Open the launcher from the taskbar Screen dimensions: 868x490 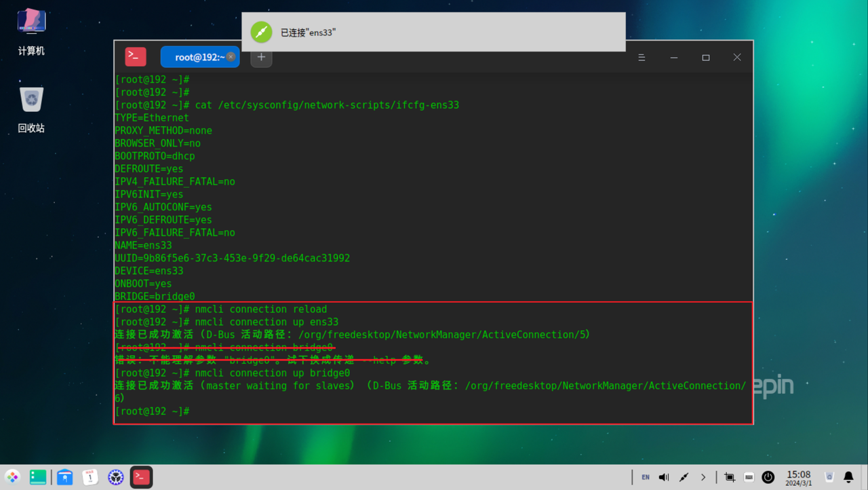tap(12, 477)
